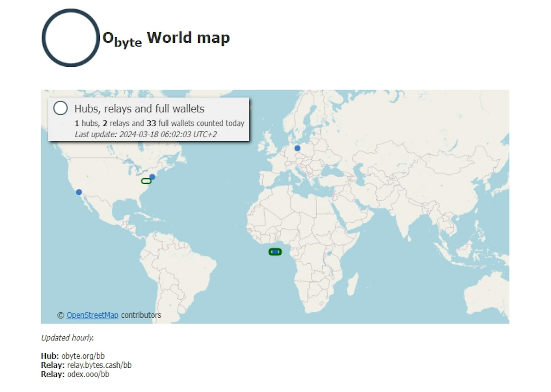Click the 'Hubs, relays and full wallets' heading
The height and width of the screenshot is (392, 551).
tap(139, 109)
